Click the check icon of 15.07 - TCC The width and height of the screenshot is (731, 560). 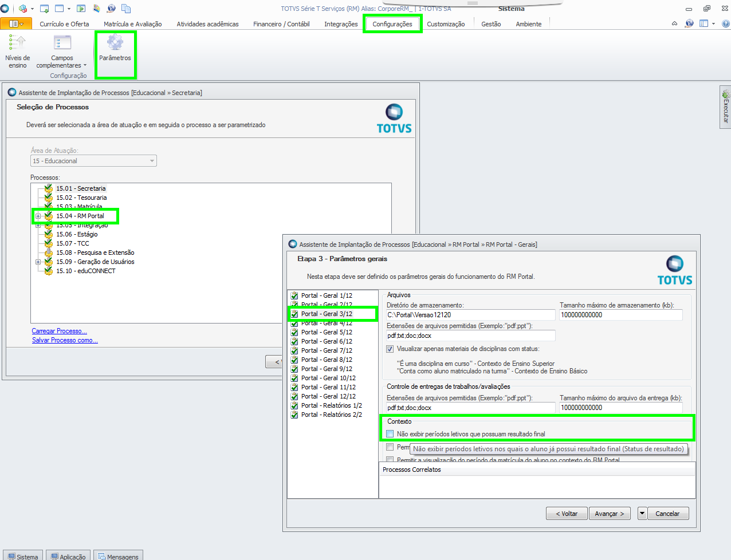(x=49, y=243)
